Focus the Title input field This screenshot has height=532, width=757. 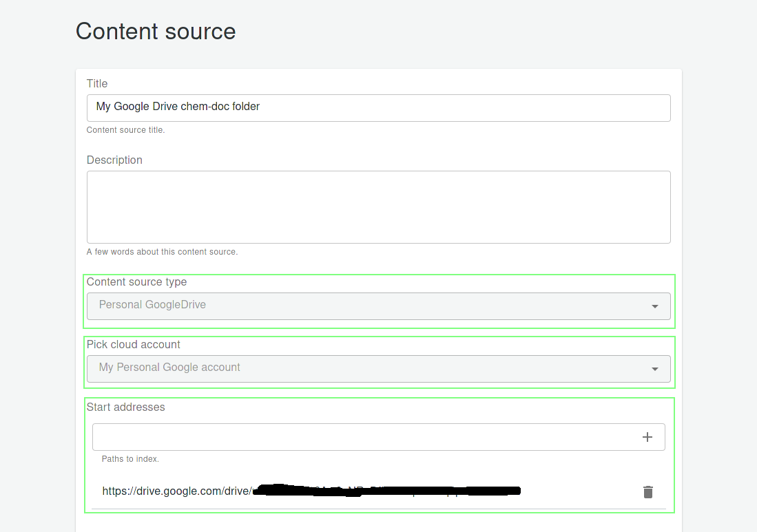[x=378, y=107]
